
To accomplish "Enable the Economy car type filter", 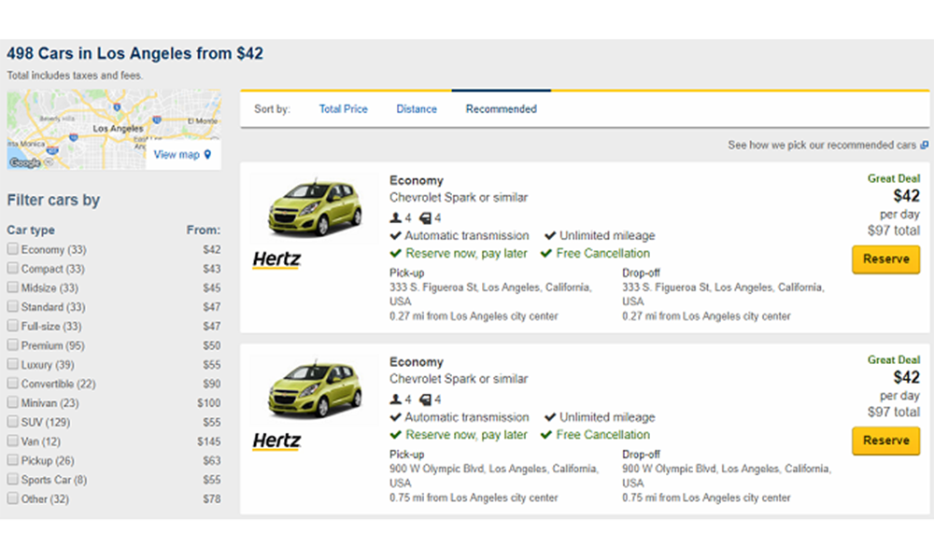I will (13, 249).
